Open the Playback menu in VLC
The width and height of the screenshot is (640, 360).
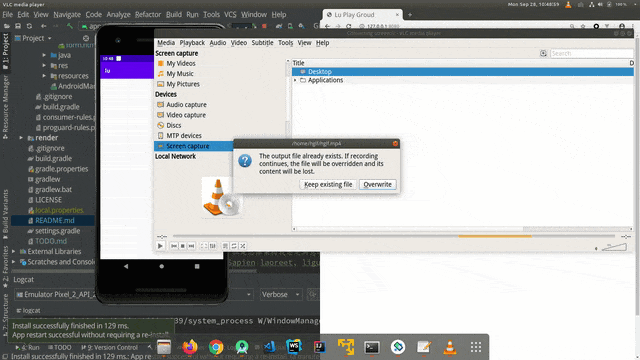pos(192,43)
